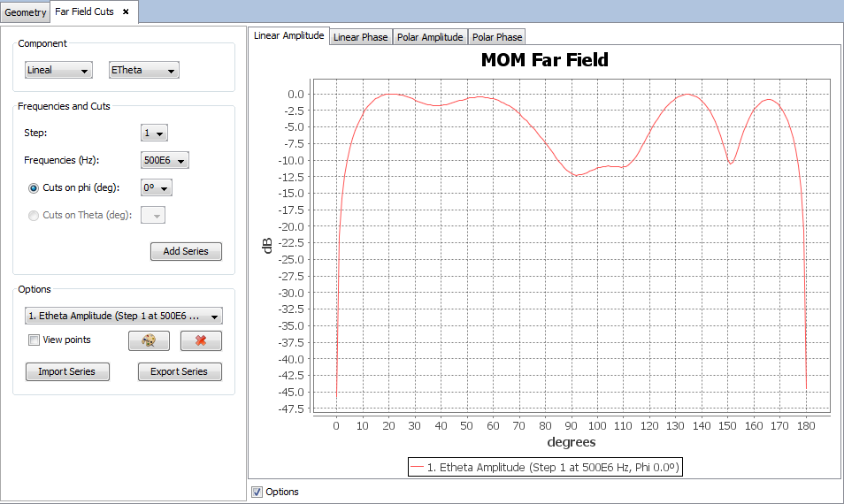This screenshot has width=844, height=504.
Task: Delete the selected series with the red X
Action: coord(201,341)
